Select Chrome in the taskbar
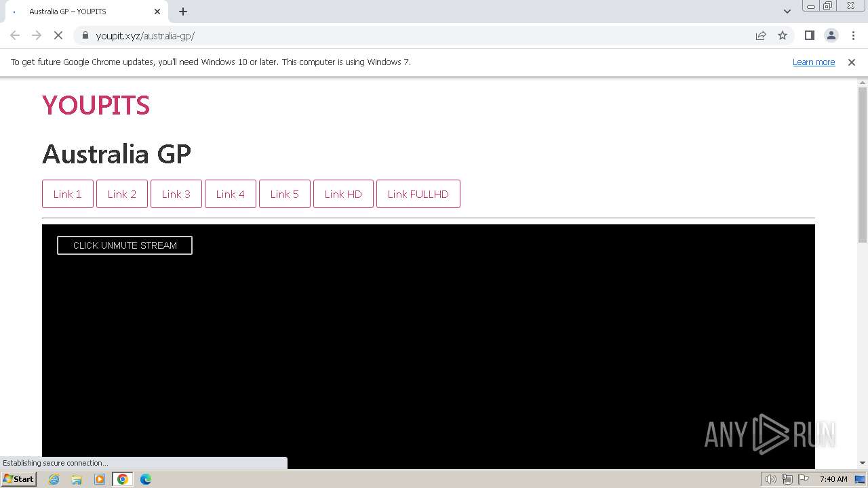Image resolution: width=868 pixels, height=488 pixels. tap(123, 479)
